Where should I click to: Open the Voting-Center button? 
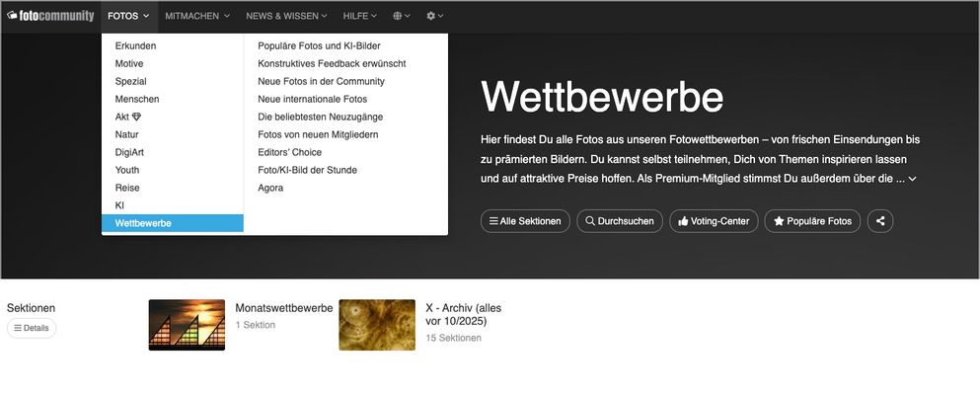click(x=714, y=220)
